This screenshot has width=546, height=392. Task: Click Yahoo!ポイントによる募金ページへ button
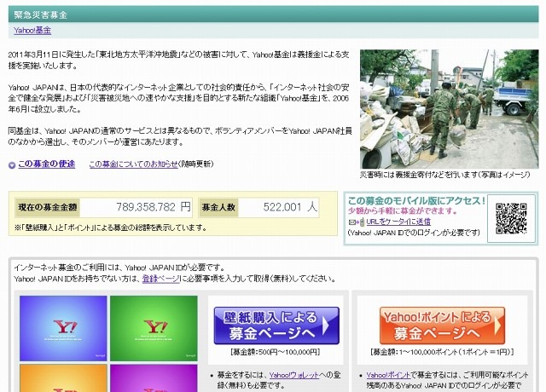(x=442, y=326)
